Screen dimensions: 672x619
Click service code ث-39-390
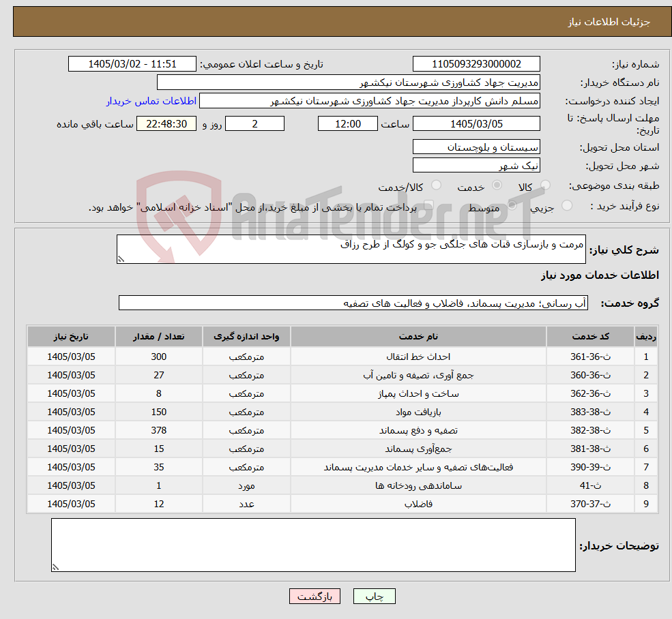tap(590, 468)
